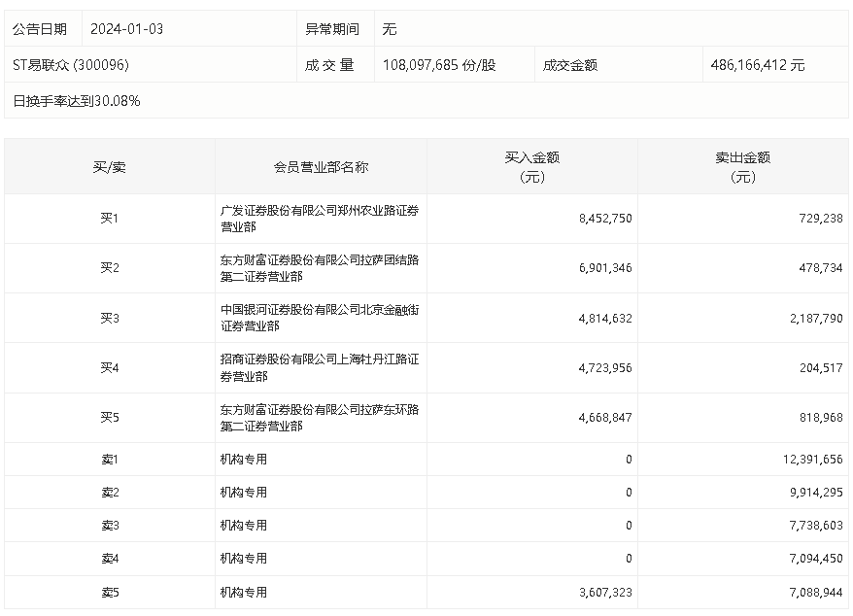The image size is (853, 616).
Task: Click trading volume 108,097,685 份/股
Action: tap(439, 65)
